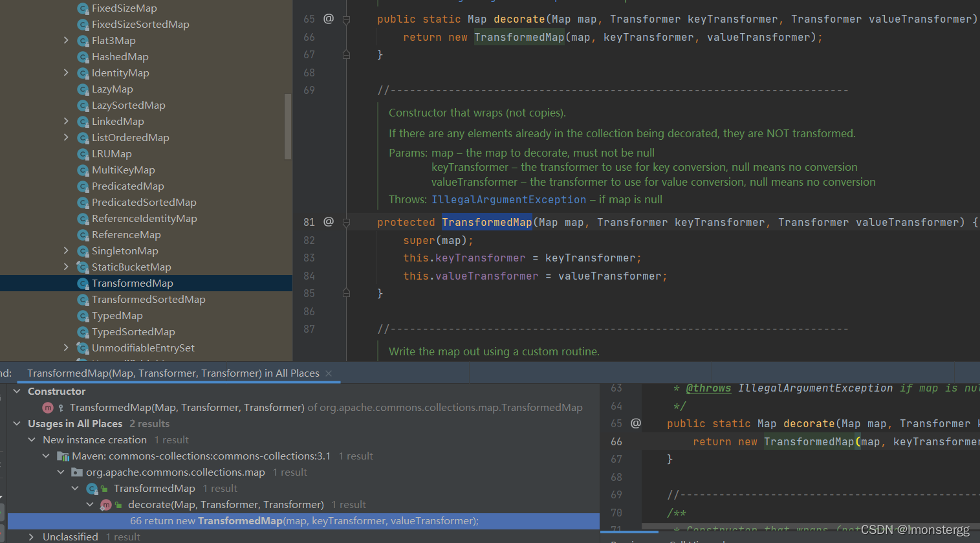Click the TypedMap class icon

coord(83,316)
